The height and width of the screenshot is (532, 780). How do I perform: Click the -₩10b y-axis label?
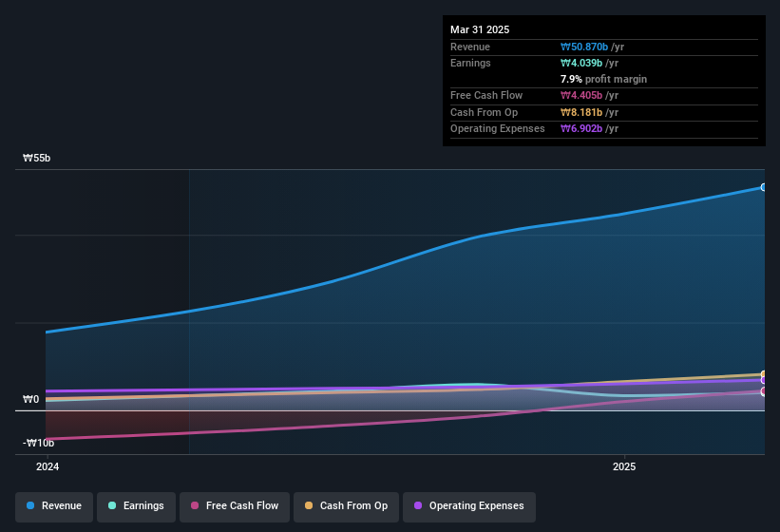click(x=38, y=443)
